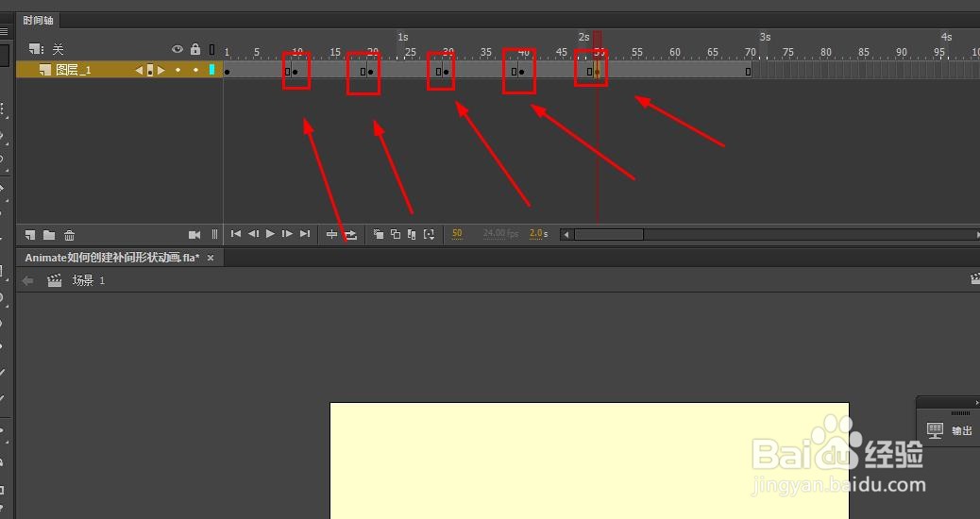Image resolution: width=980 pixels, height=519 pixels.
Task: Click the pale yellow stage canvas
Action: (589, 460)
